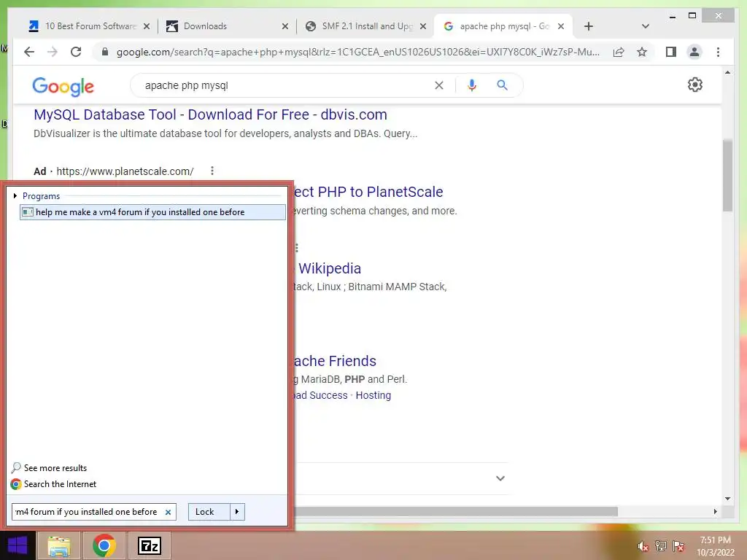Switch to the Downloads tab
This screenshot has height=560, width=747.
[x=227, y=26]
